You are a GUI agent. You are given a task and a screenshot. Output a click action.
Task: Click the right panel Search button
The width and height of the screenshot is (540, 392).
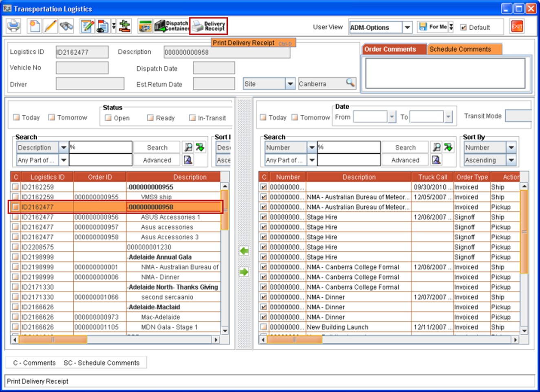point(405,147)
